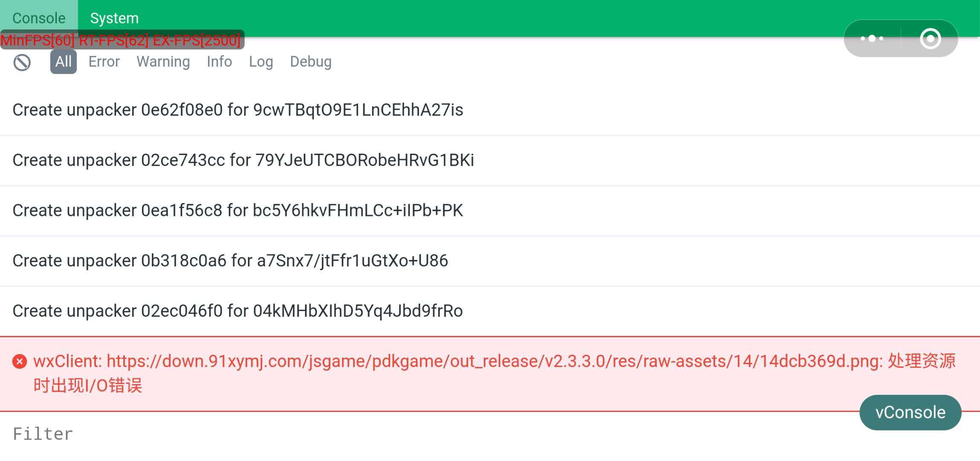Select the unpacker 02ce743cc log entry
This screenshot has width=980, height=461.
tap(243, 160)
